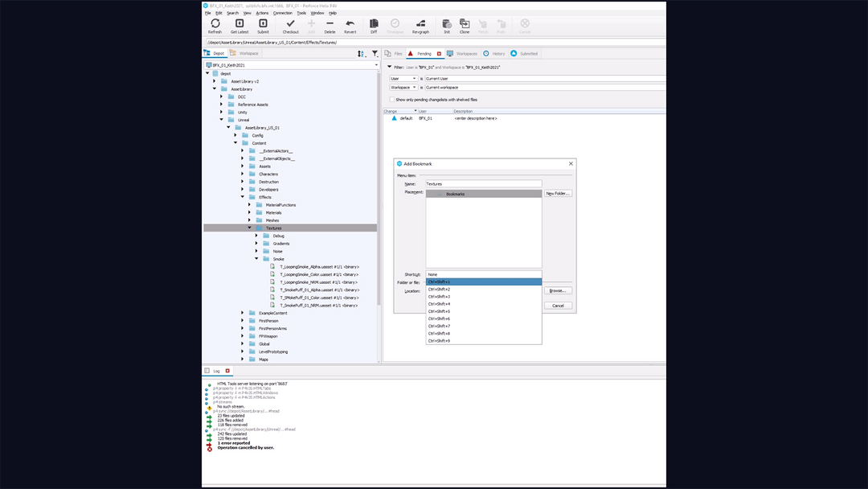Click the filter funnel icon above the tree

coord(375,52)
